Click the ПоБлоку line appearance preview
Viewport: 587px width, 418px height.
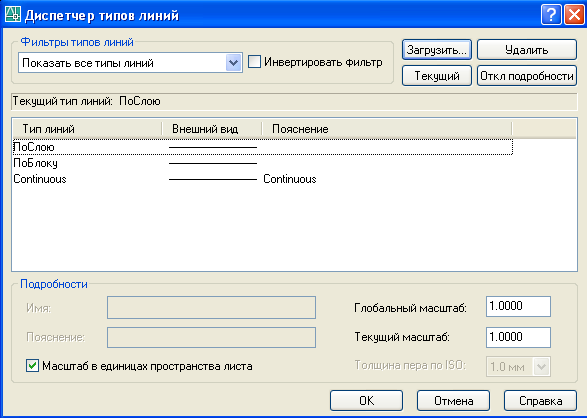tap(213, 164)
